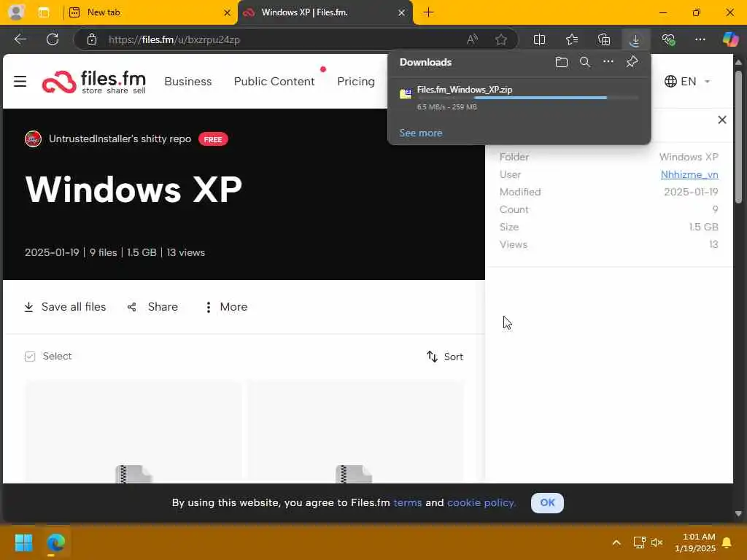The height and width of the screenshot is (560, 747).
Task: Pin the Downloads panel
Action: coord(632,61)
